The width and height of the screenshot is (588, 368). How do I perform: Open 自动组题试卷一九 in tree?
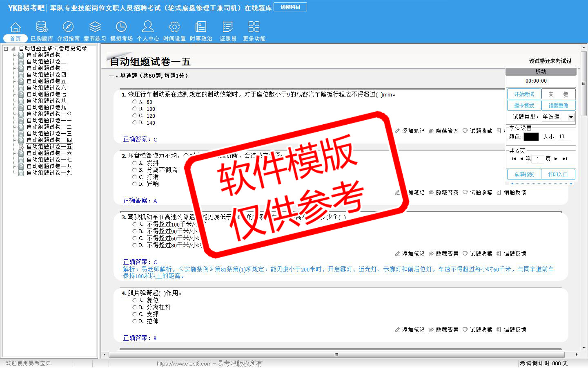point(49,173)
